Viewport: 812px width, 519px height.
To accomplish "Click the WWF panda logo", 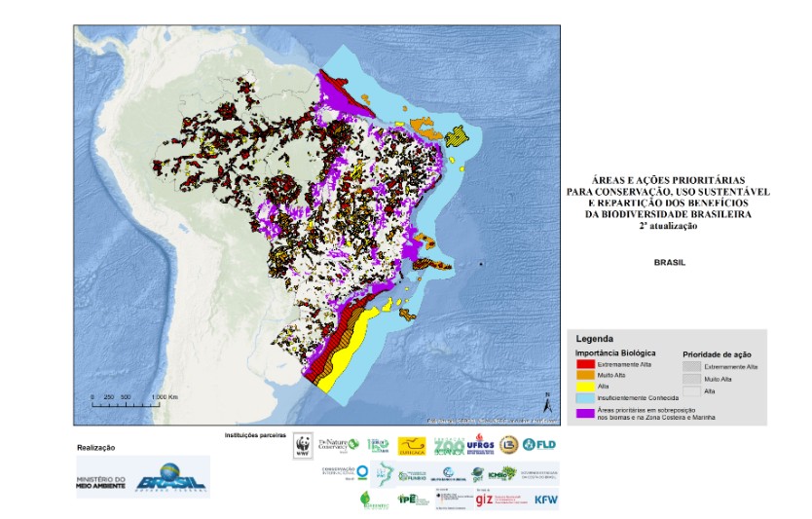I will click(303, 446).
